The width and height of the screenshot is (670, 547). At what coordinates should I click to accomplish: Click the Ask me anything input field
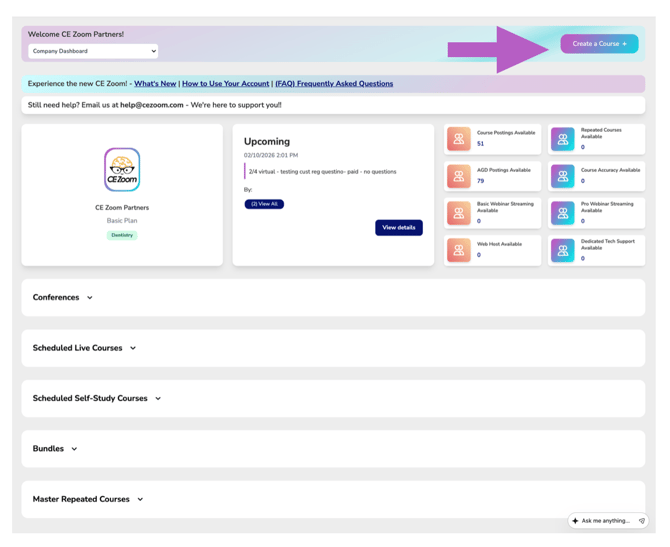coord(605,521)
